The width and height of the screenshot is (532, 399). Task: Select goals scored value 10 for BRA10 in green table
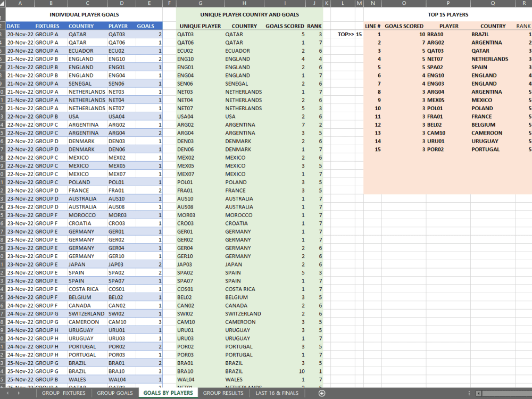coord(285,371)
